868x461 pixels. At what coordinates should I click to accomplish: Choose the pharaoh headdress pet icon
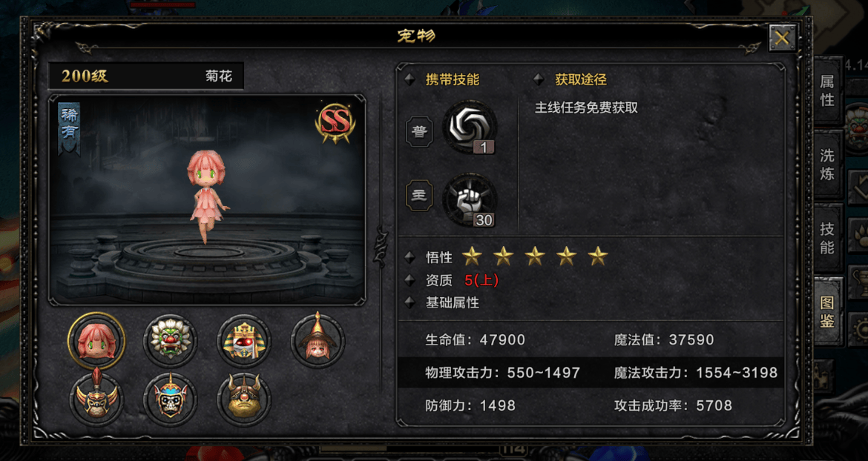click(x=244, y=341)
